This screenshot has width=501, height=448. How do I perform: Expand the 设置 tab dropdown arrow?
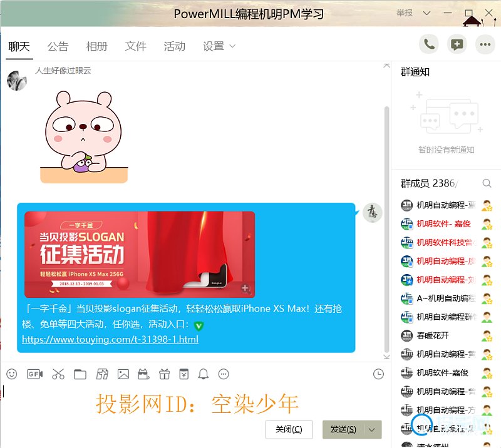coord(232,46)
